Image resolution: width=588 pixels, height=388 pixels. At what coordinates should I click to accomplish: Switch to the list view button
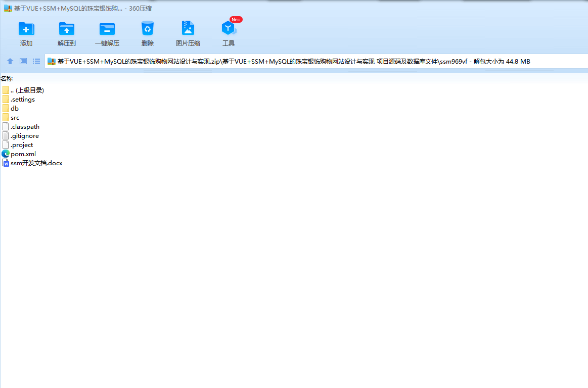(x=36, y=61)
